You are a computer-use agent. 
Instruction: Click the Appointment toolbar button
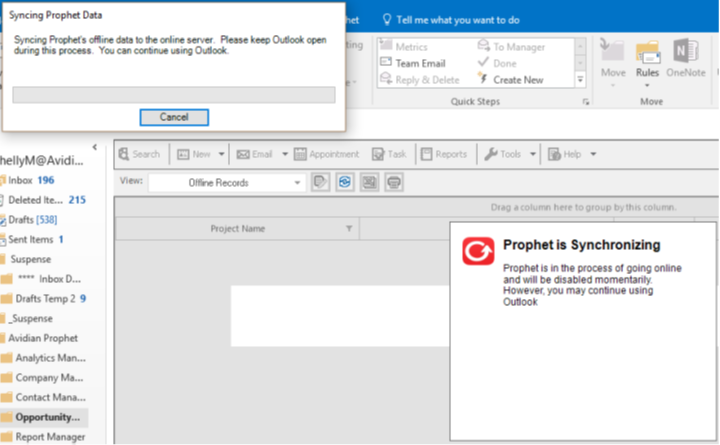(x=326, y=154)
